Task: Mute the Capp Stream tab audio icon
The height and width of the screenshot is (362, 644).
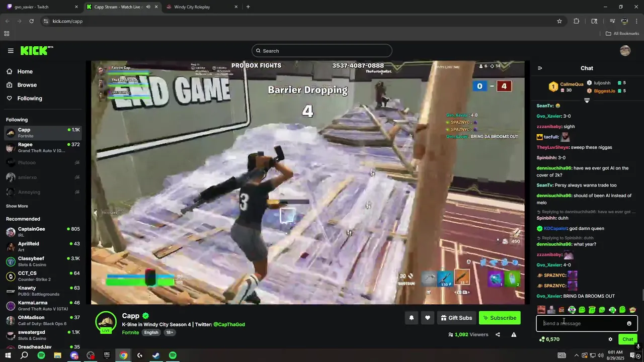Action: point(148,7)
